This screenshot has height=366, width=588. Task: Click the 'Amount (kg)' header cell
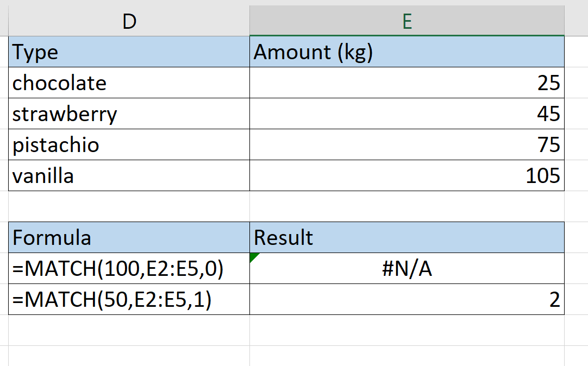point(407,52)
